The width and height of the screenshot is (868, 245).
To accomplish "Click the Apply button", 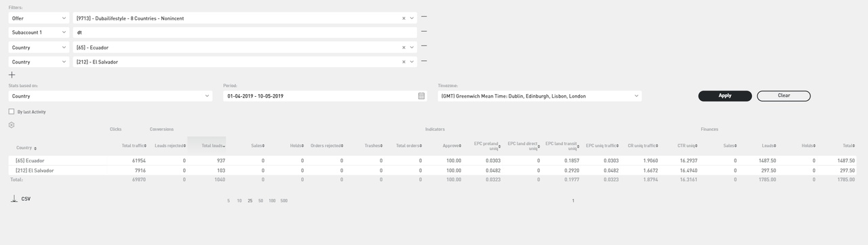I will pos(725,96).
